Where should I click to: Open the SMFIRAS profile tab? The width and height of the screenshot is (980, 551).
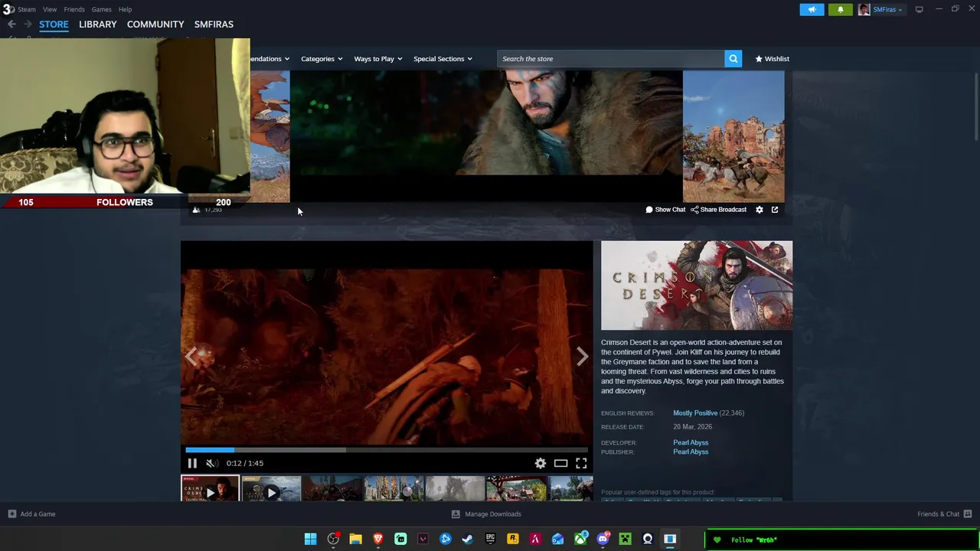[x=214, y=24]
